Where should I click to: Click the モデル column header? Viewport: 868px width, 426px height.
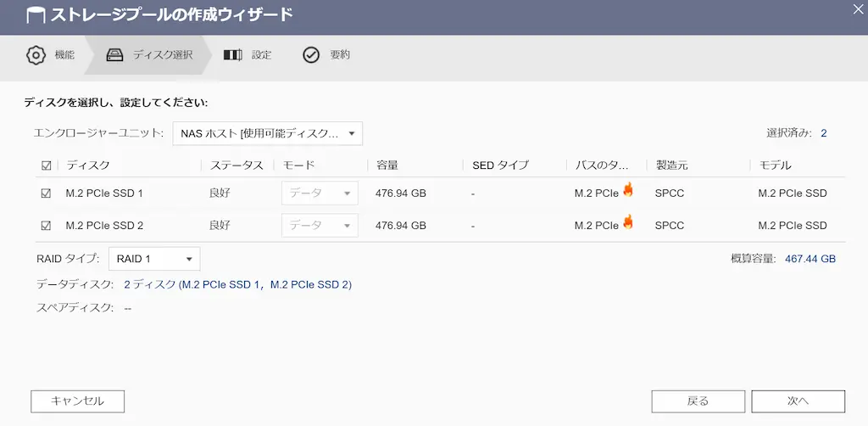click(775, 165)
